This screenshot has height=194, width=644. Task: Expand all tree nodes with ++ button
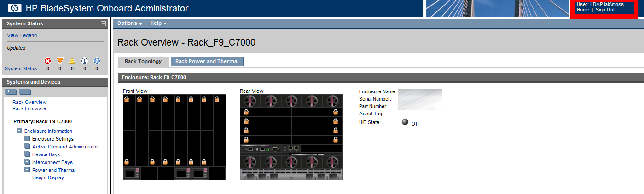coord(11,91)
